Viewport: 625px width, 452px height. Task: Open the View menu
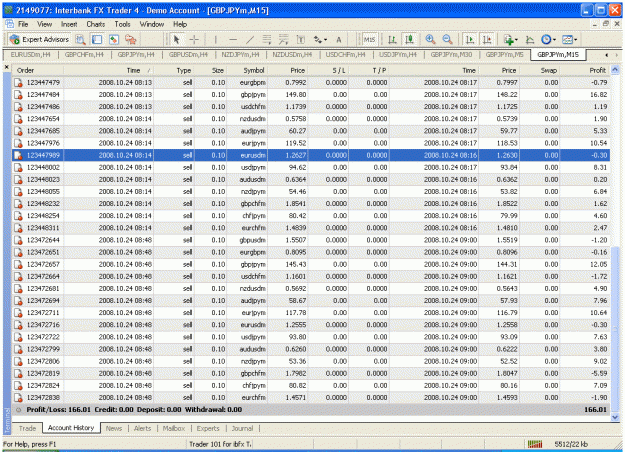[x=45, y=24]
